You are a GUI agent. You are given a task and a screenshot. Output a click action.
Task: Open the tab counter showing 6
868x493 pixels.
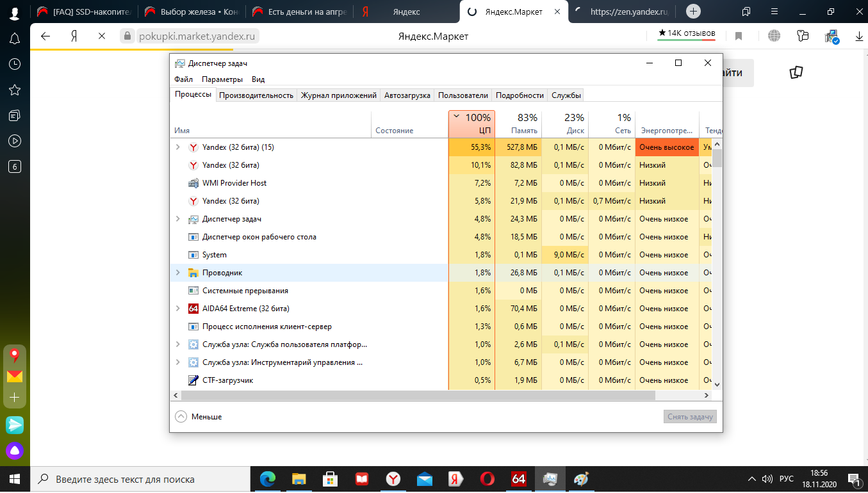14,166
